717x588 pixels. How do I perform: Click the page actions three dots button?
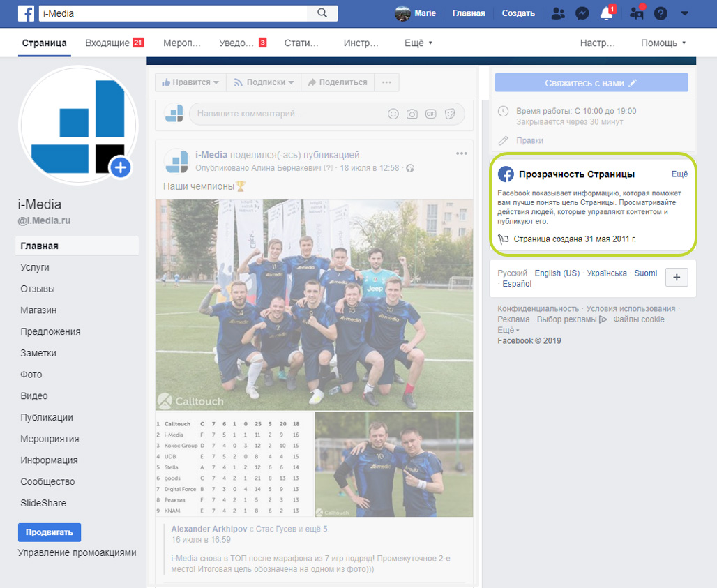coord(386,82)
